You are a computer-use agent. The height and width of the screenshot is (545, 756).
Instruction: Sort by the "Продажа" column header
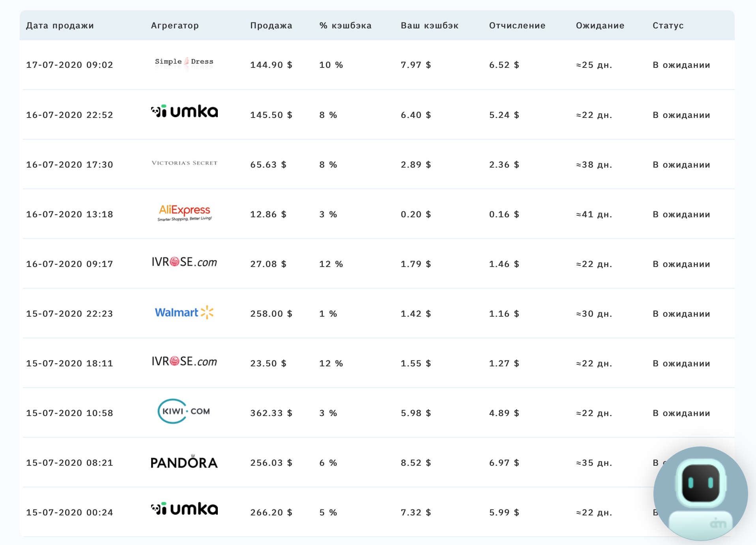[271, 26]
